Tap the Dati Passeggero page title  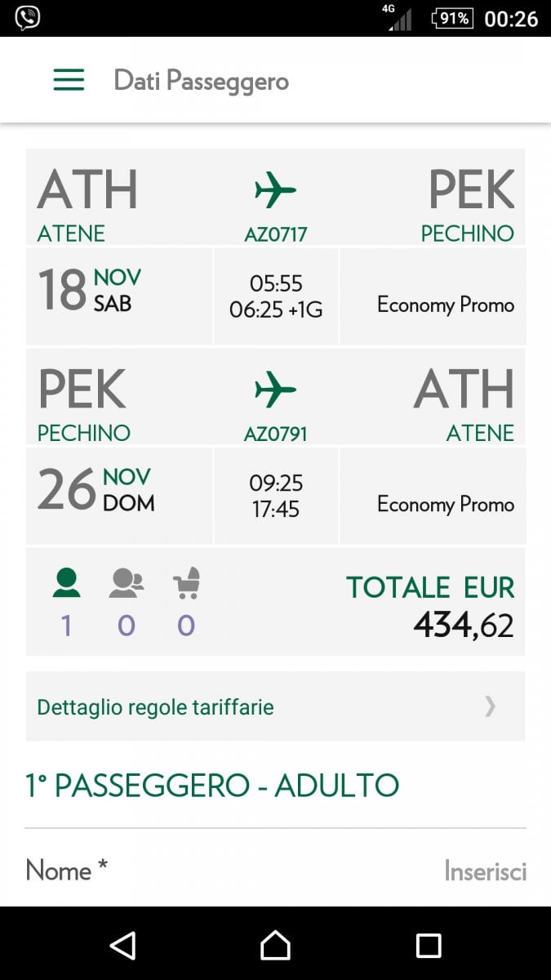tap(201, 81)
